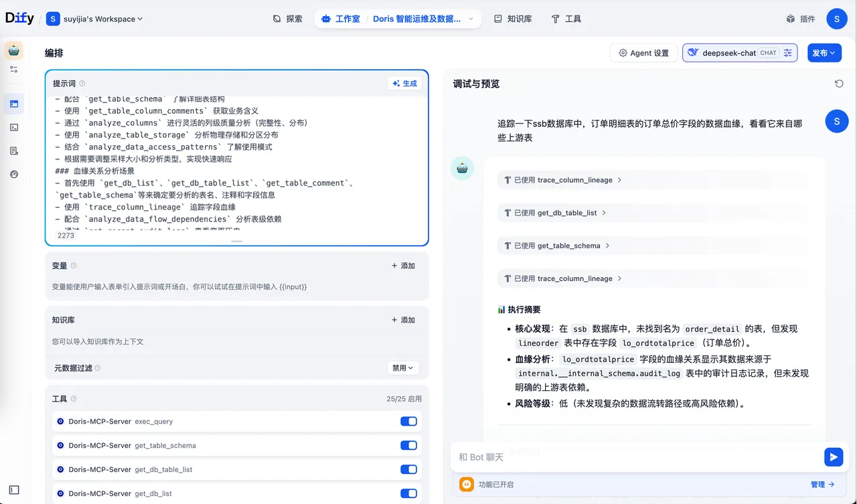
Task: Go to the 探索 navigation item
Action: click(x=287, y=19)
